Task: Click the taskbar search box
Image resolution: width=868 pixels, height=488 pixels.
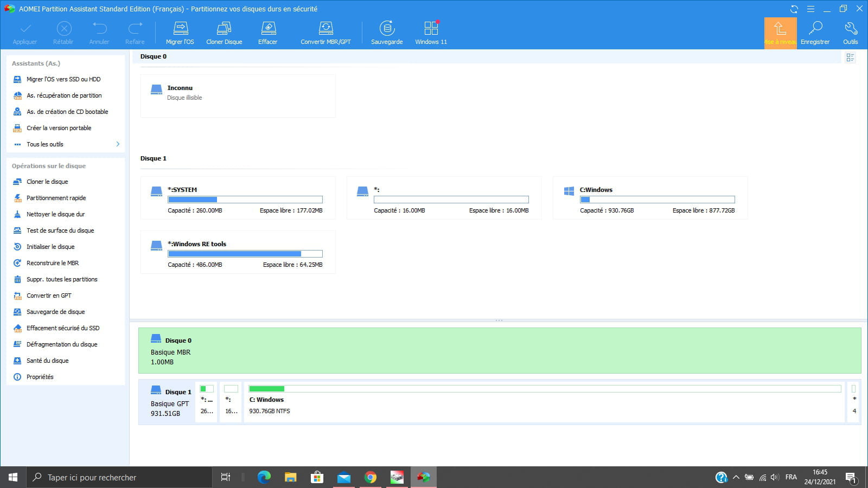Action: (119, 477)
